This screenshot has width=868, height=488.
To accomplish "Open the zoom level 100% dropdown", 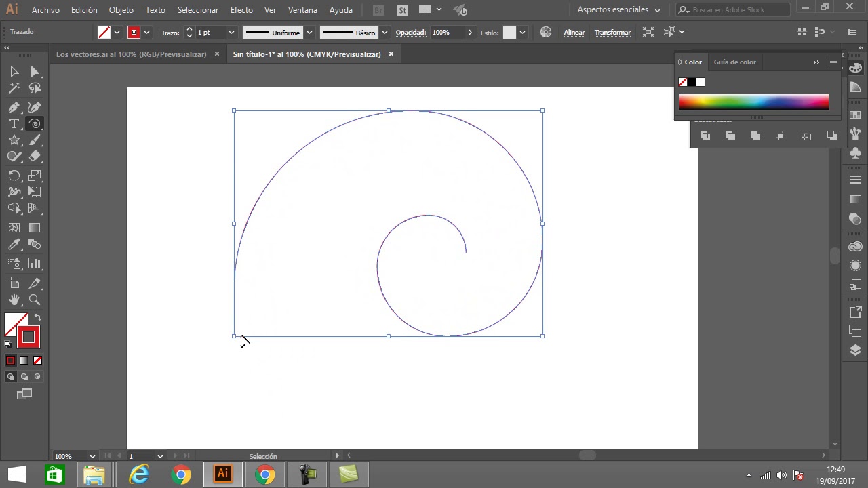I will 92,456.
